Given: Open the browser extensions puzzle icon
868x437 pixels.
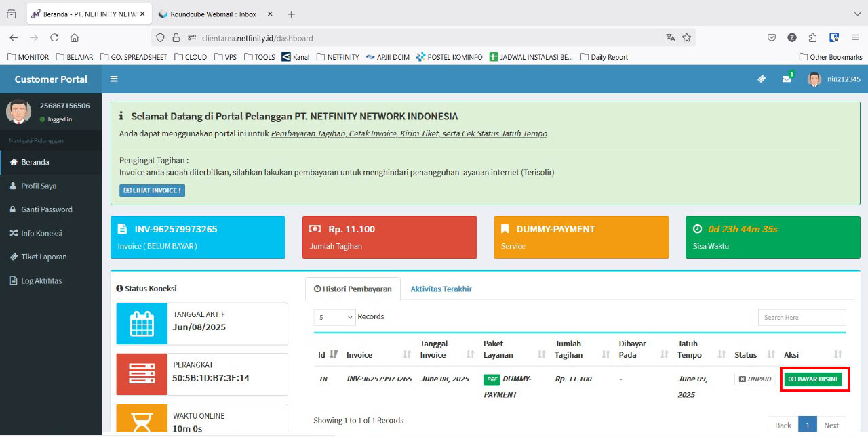Looking at the screenshot, I should pos(812,38).
